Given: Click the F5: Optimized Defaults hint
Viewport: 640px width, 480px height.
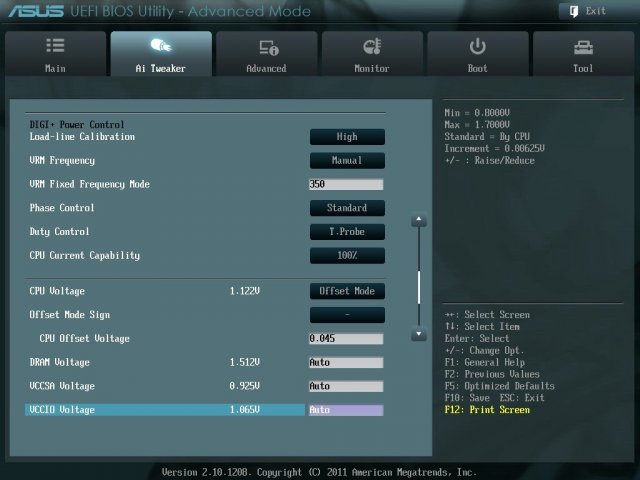Looking at the screenshot, I should (500, 386).
